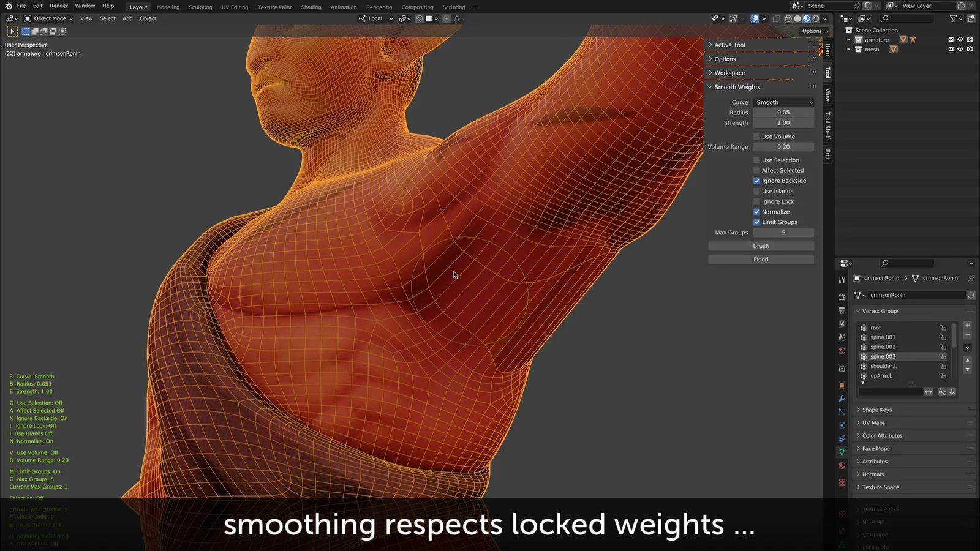Enable the Use Volume checkbox

(x=758, y=136)
